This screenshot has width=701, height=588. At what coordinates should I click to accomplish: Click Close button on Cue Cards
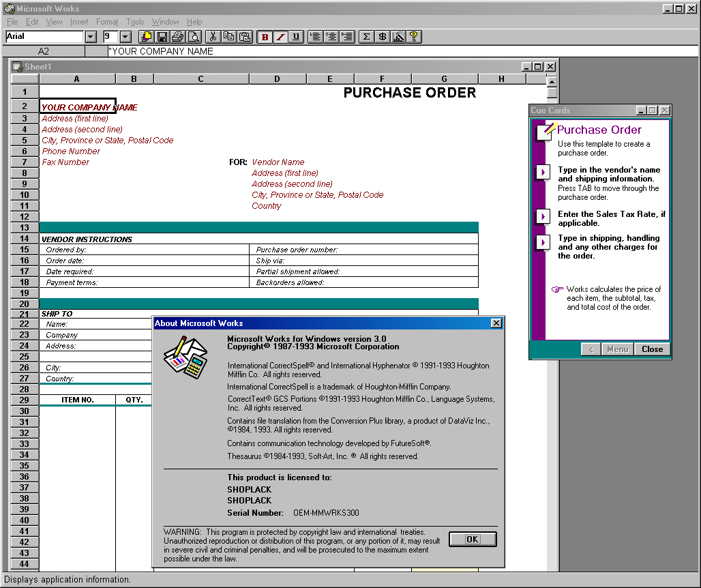pos(653,349)
